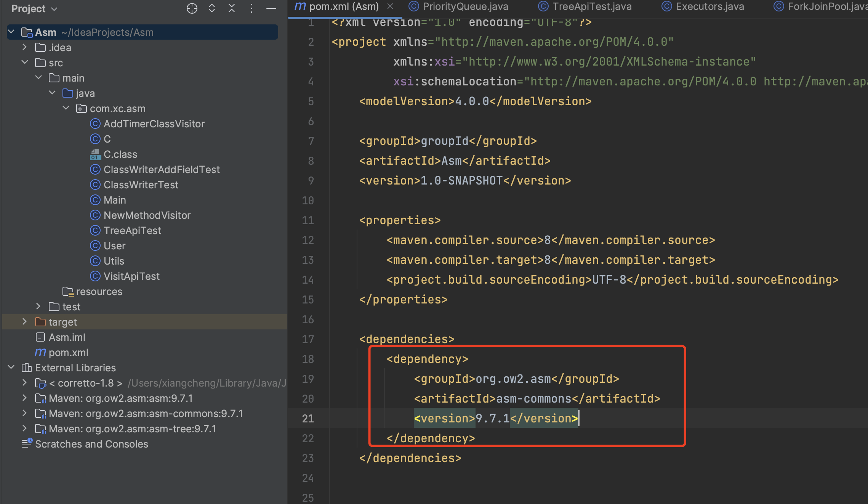This screenshot has height=504, width=868.
Task: Select the NewMethodVisitor class icon
Action: click(x=95, y=215)
